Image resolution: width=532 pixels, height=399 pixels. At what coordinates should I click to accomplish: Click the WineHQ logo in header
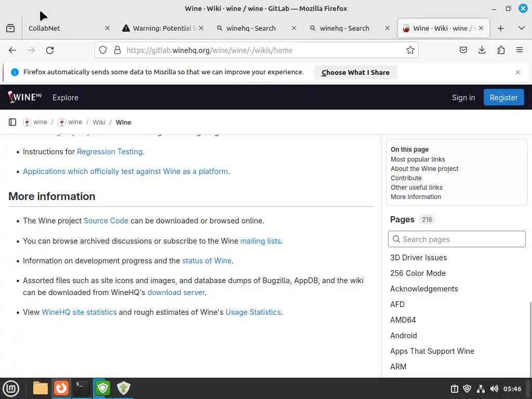[x=25, y=97]
